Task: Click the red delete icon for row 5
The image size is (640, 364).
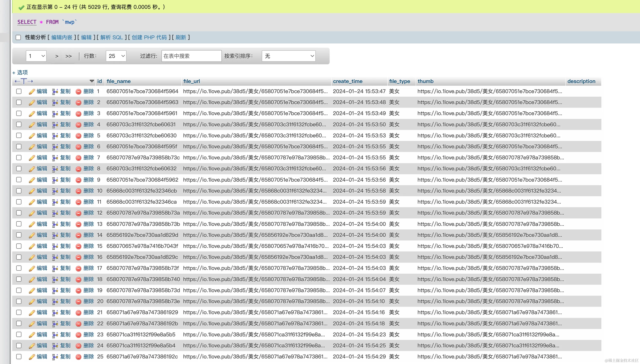Action: pos(79,136)
